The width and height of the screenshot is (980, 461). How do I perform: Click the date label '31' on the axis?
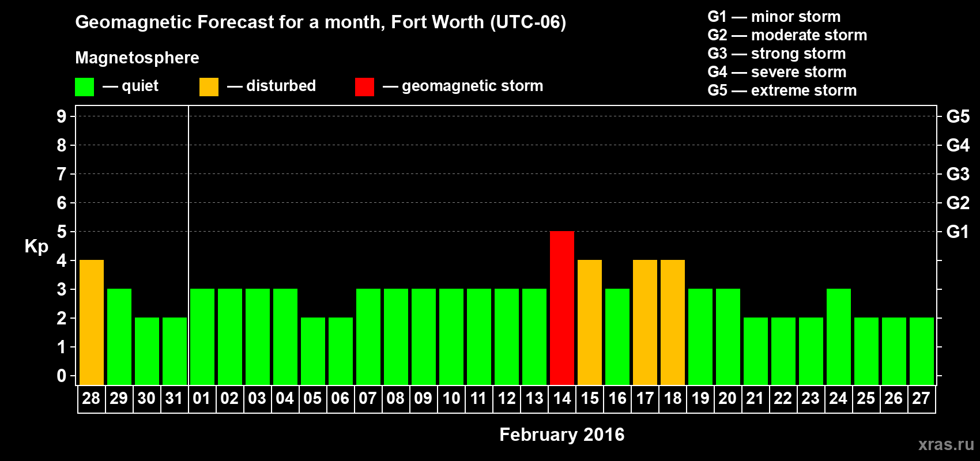[175, 399]
